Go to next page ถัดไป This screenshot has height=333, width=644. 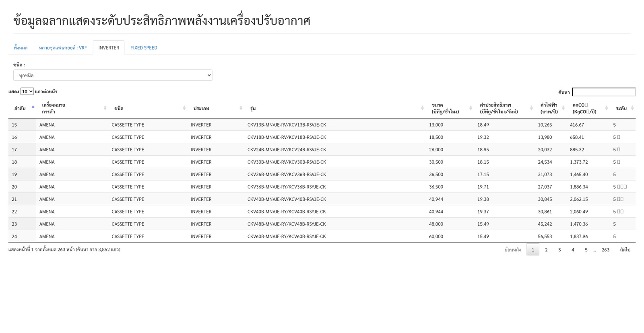click(x=625, y=250)
